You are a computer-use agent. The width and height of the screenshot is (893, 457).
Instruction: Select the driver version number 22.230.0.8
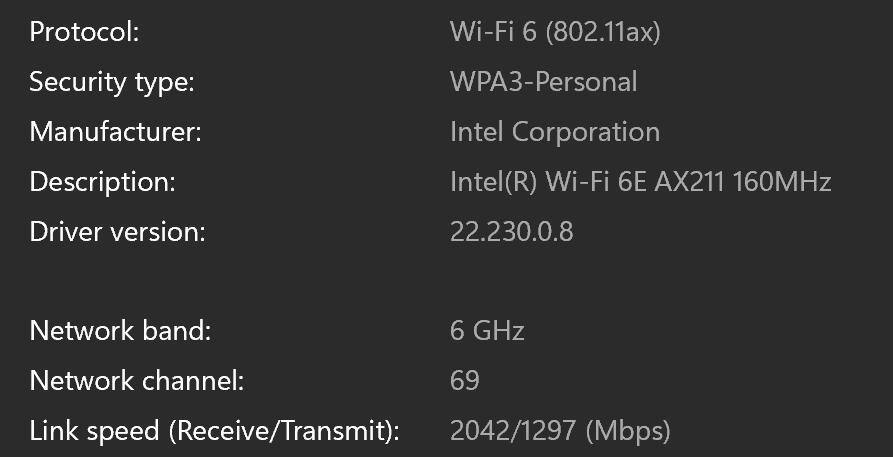tap(511, 232)
